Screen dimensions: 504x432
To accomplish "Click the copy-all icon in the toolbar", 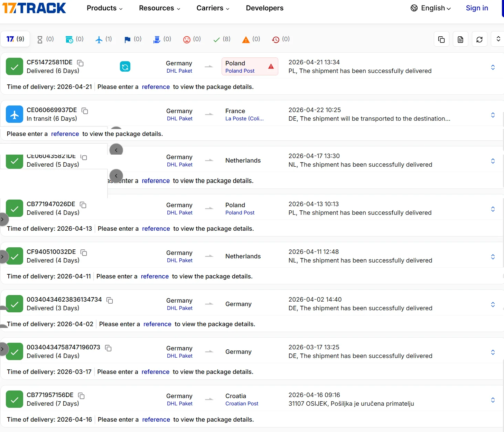I will pos(441,39).
